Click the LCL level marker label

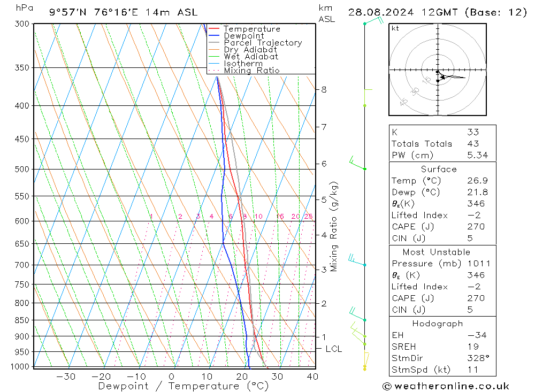click(333, 349)
